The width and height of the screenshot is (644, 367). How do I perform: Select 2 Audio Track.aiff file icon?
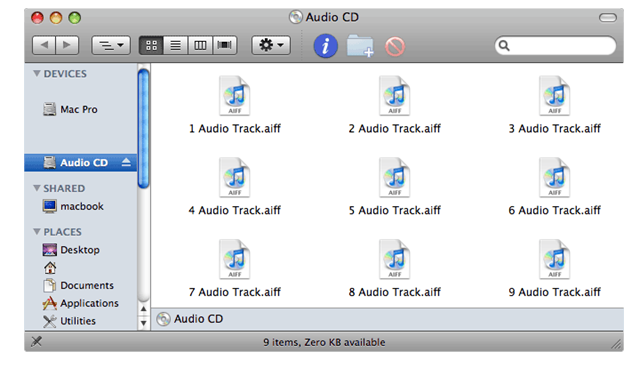tap(394, 96)
